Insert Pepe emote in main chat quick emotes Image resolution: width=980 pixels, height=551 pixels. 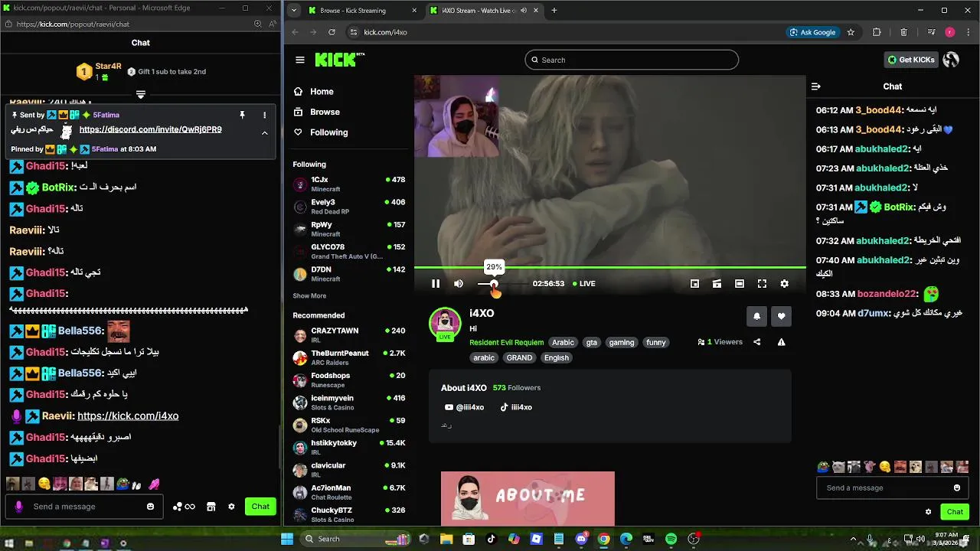coord(823,467)
